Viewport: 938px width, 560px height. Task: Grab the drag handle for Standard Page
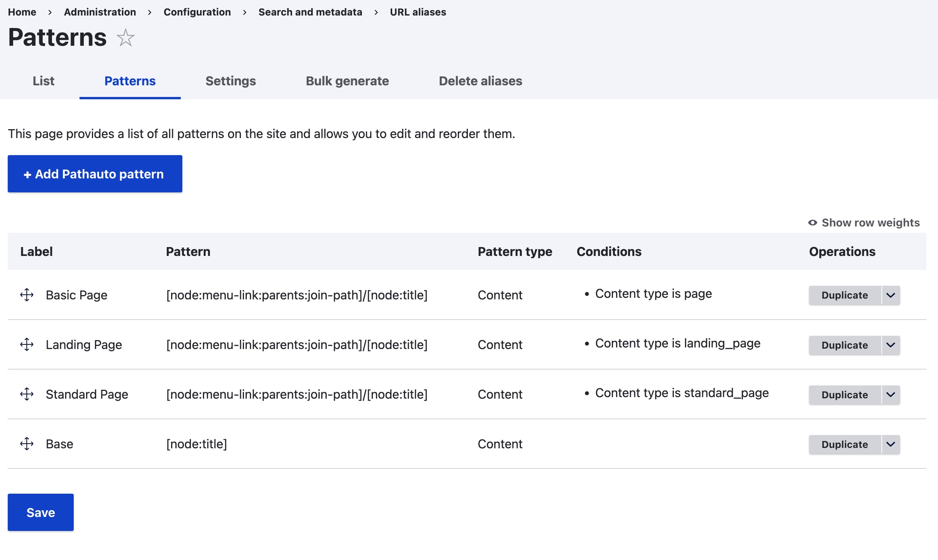coord(27,394)
